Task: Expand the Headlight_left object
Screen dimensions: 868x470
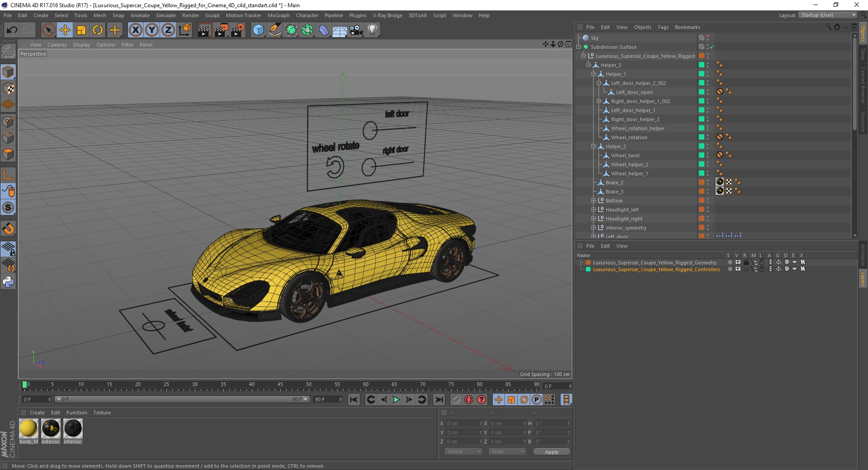Action: (594, 210)
